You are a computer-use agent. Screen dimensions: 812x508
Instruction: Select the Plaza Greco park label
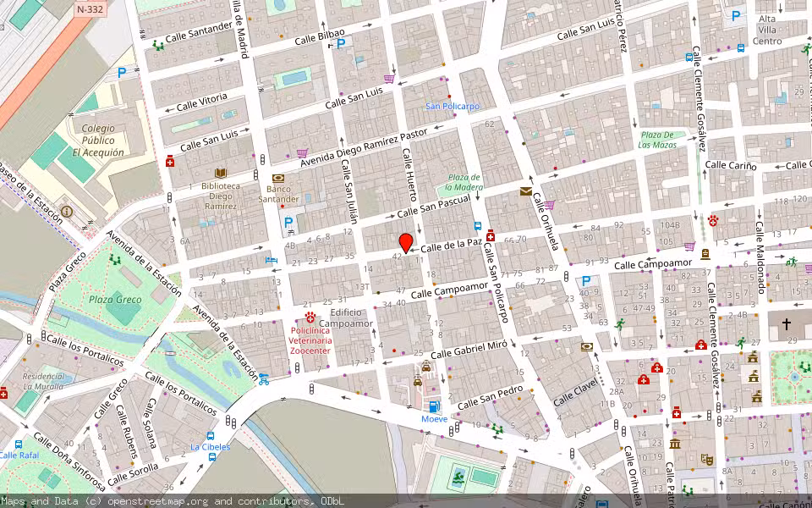115,299
